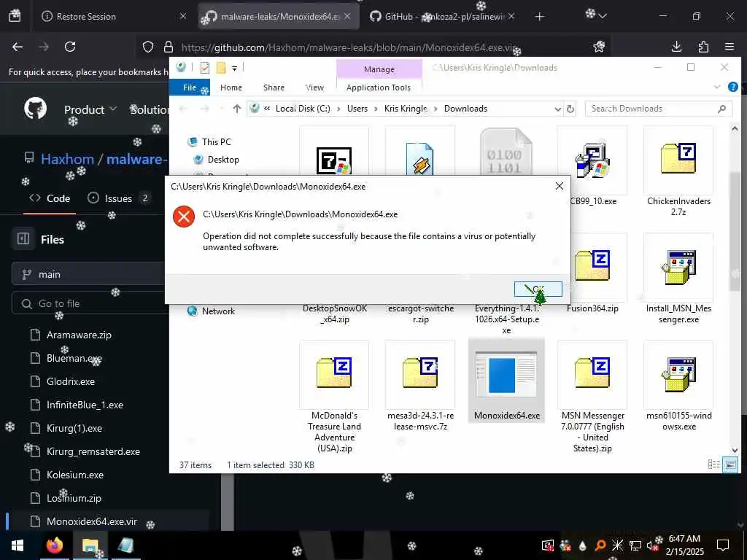Viewport: 747px width, 560px height.
Task: Click the Explorer vertical scrollbar
Action: tap(735, 231)
